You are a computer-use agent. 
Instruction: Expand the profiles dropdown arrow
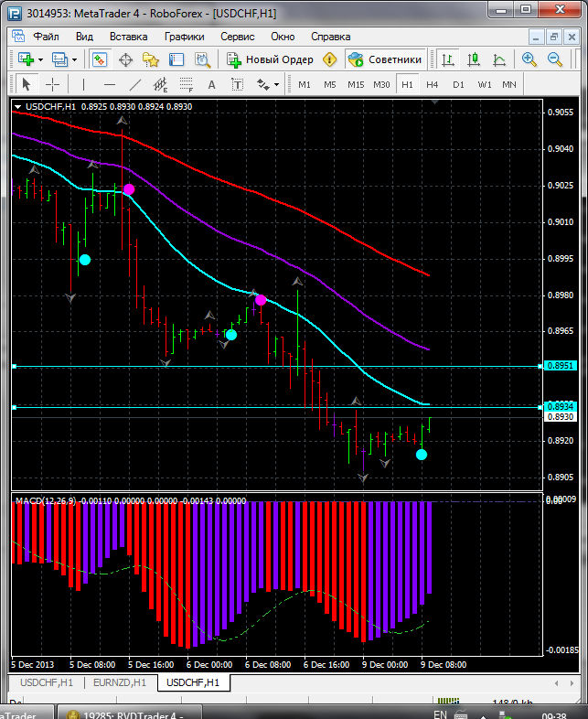75,60
